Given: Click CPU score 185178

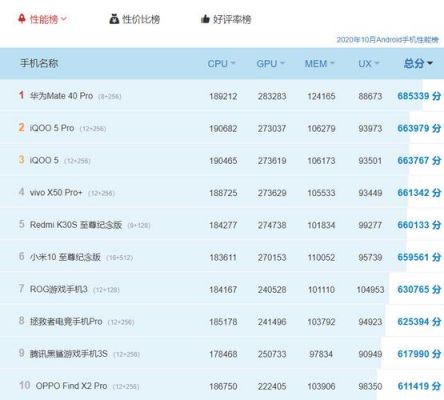Looking at the screenshot, I should pyautogui.click(x=223, y=322).
